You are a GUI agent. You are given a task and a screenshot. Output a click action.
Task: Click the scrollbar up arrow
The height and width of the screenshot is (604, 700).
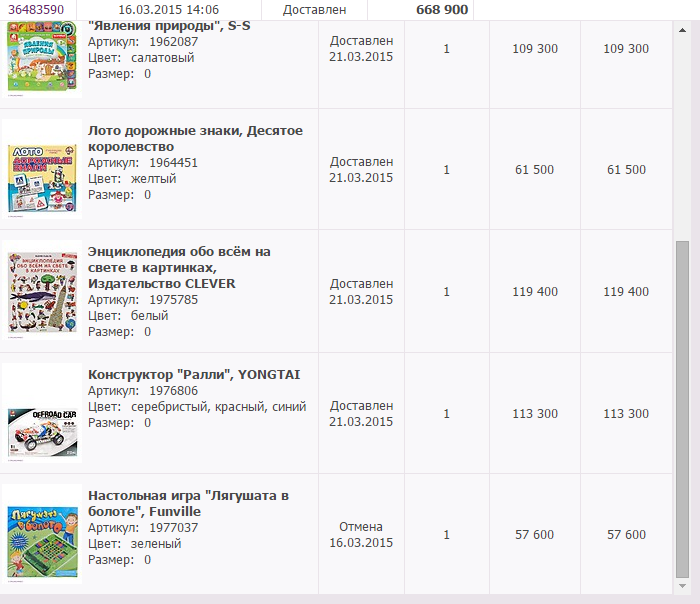[x=682, y=30]
